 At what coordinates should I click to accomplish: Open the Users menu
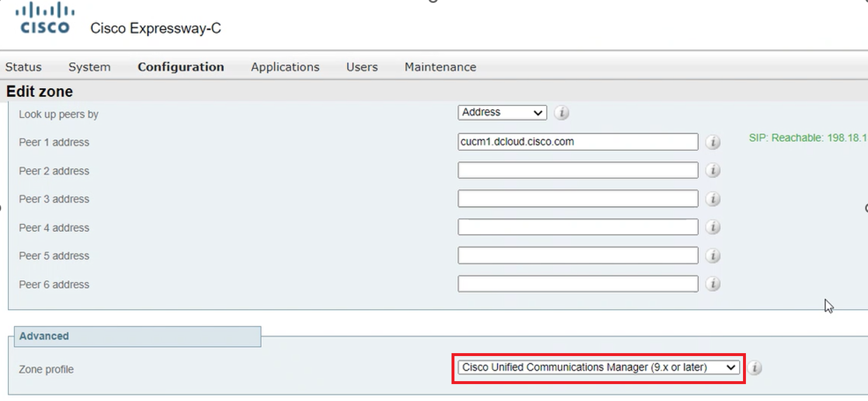coord(362,67)
